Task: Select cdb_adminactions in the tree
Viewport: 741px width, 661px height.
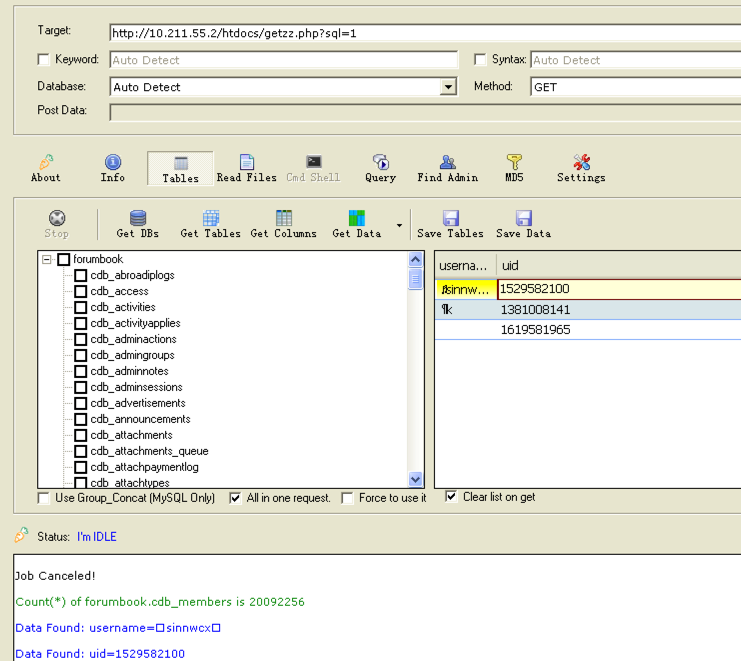Action: click(x=133, y=339)
